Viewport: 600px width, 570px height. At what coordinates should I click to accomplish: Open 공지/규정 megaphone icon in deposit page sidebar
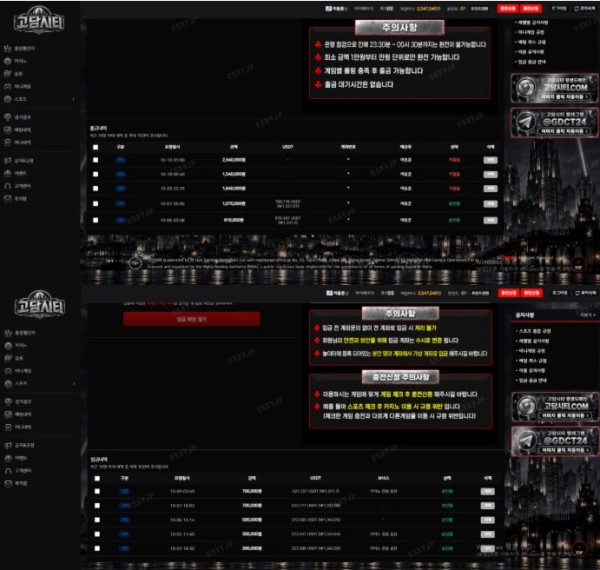click(8, 445)
